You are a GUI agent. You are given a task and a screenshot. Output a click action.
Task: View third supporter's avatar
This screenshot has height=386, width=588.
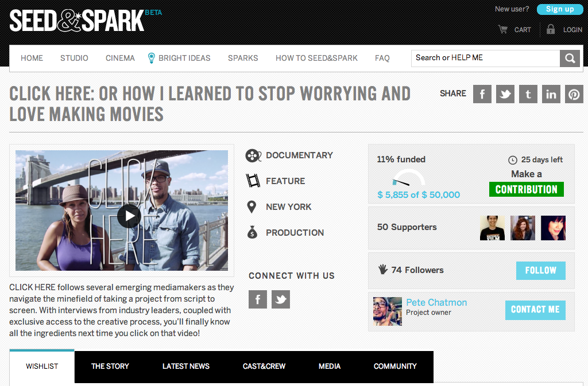[553, 228]
